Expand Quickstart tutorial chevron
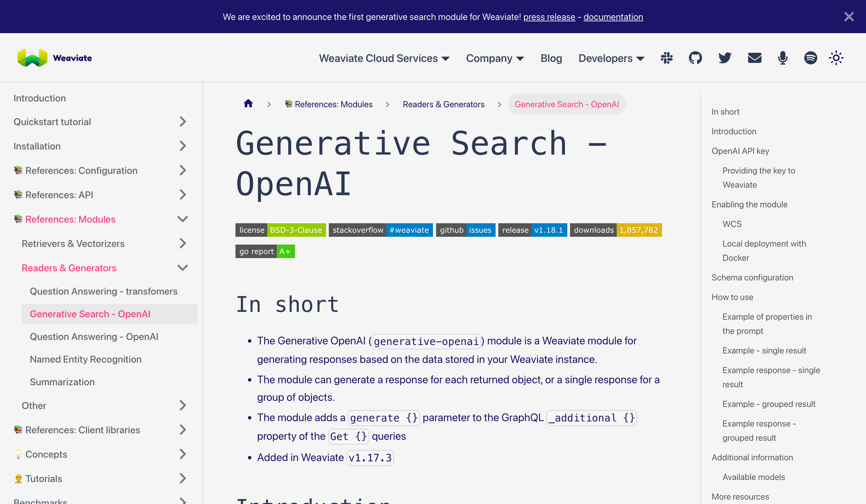Viewport: 866px width, 504px height. coord(183,122)
